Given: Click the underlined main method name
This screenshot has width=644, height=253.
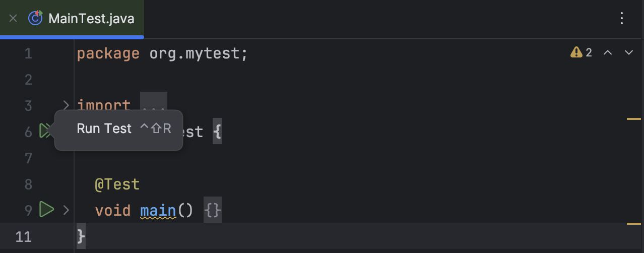Looking at the screenshot, I should pyautogui.click(x=158, y=210).
